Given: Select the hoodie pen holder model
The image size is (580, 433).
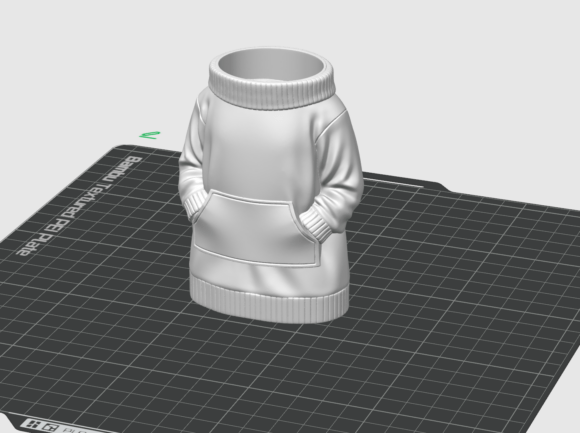Looking at the screenshot, I should (x=272, y=185).
